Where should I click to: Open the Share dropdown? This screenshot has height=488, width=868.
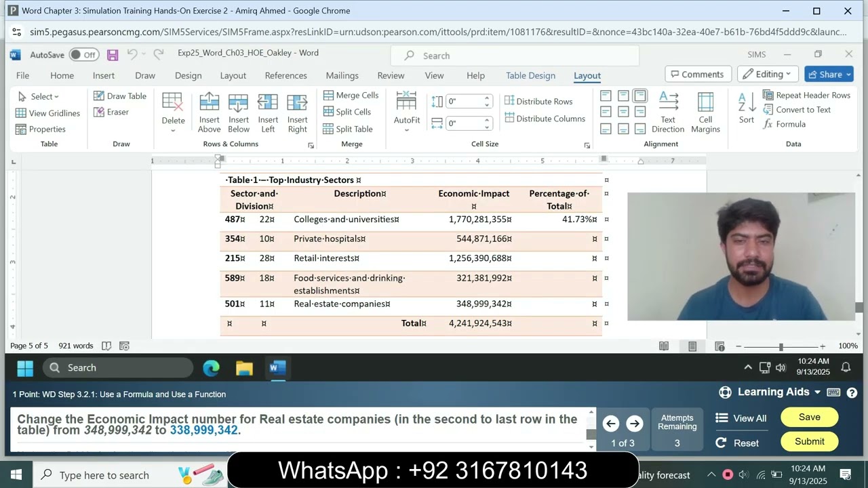(829, 75)
